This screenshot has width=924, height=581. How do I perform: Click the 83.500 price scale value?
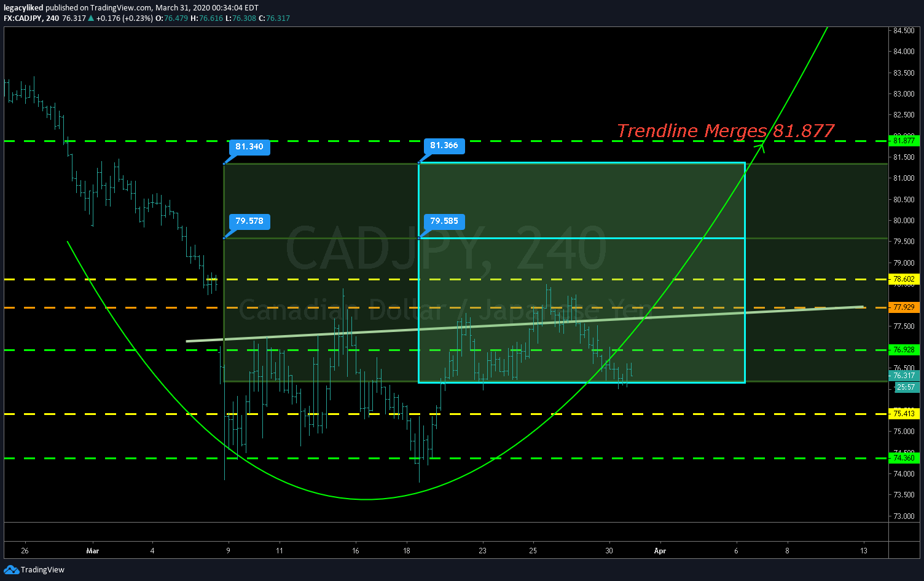(904, 73)
